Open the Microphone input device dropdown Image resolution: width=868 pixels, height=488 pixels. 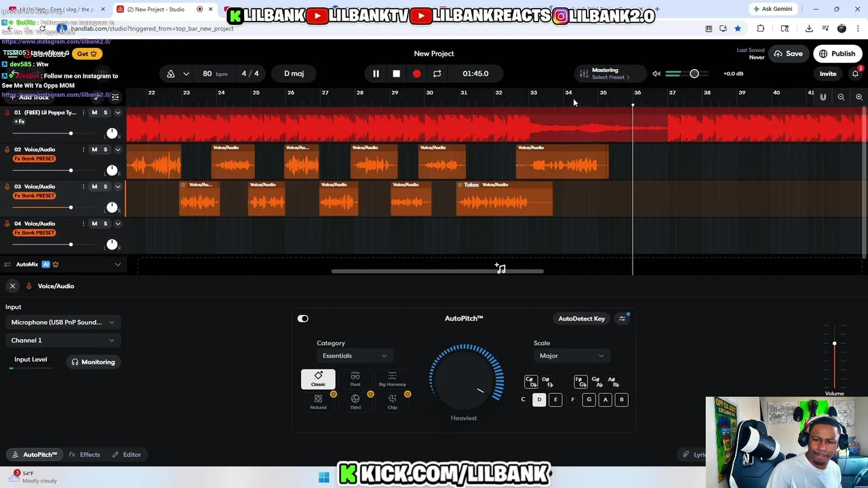coord(62,323)
